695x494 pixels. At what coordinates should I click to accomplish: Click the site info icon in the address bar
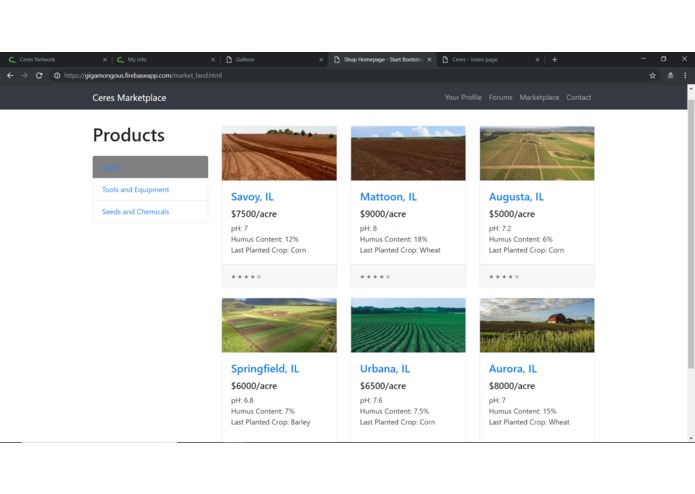[x=57, y=76]
